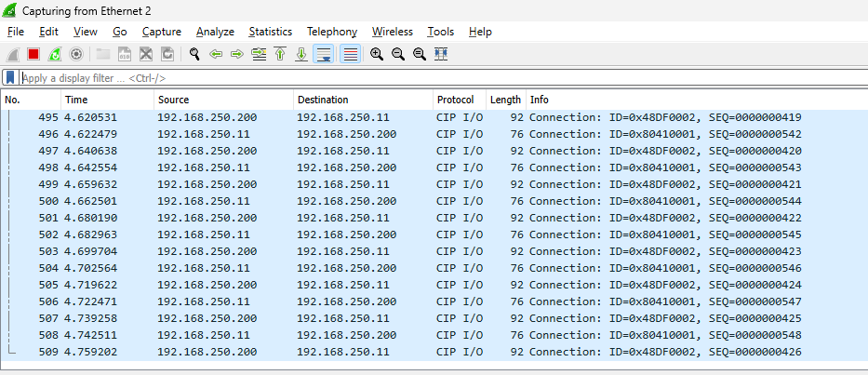
Task: Go to the previous packet arrow
Action: click(216, 54)
